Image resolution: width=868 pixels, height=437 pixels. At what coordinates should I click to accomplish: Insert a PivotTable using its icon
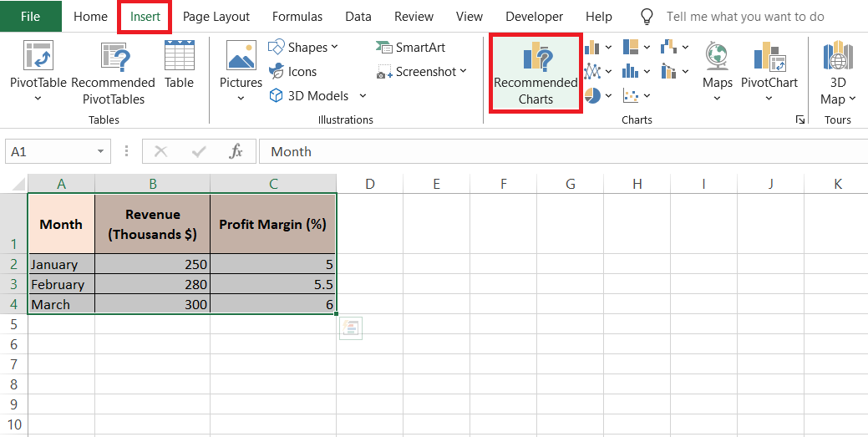coord(38,55)
